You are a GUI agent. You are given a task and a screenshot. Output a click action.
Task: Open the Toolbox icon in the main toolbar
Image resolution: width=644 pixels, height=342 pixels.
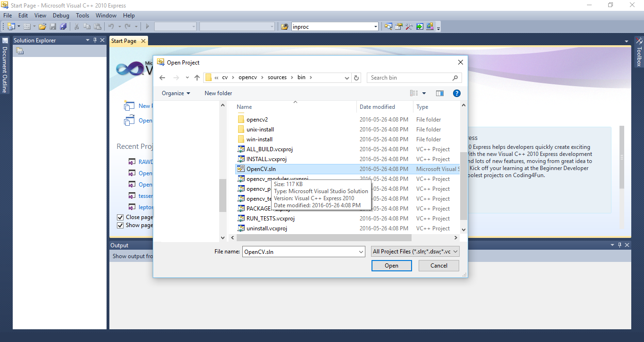[x=409, y=27]
